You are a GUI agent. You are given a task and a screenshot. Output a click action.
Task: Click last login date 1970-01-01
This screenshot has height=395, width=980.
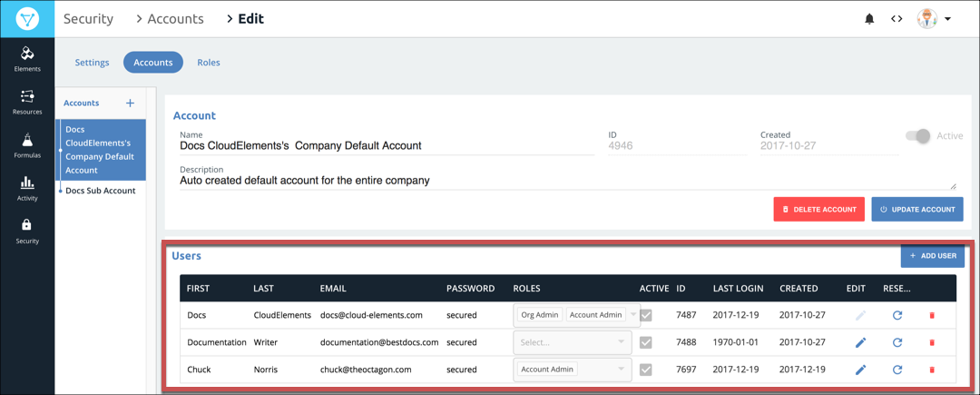[x=736, y=342]
